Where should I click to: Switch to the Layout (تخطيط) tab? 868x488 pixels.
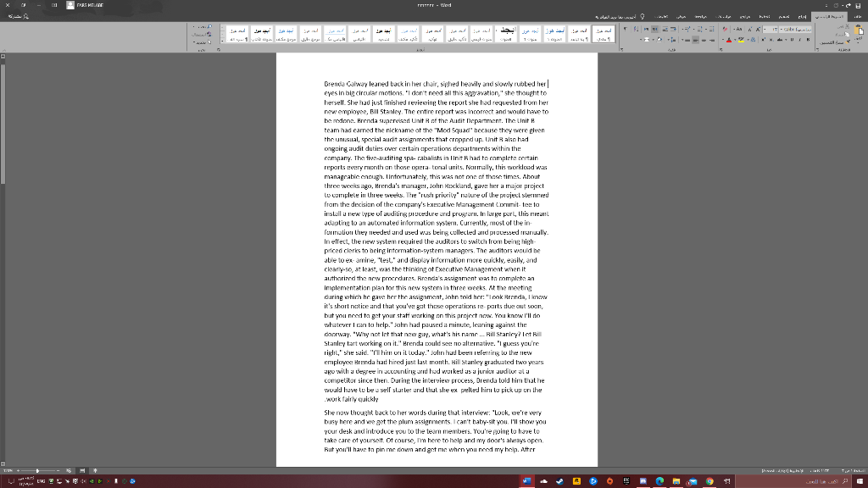(765, 17)
